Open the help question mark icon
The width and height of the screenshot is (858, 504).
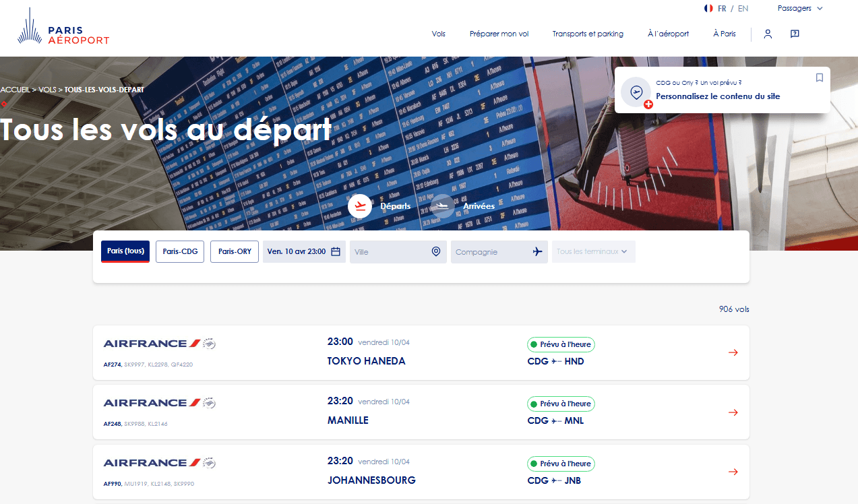tap(795, 34)
